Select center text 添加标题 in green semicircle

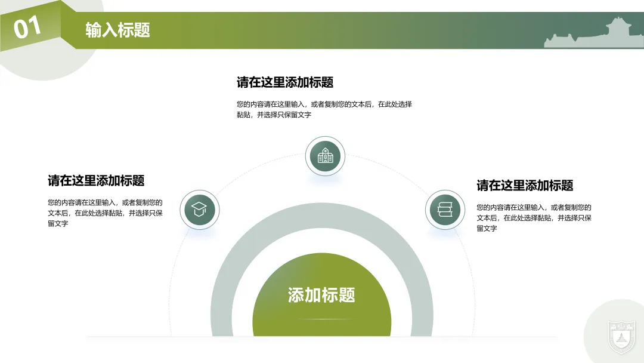click(321, 295)
